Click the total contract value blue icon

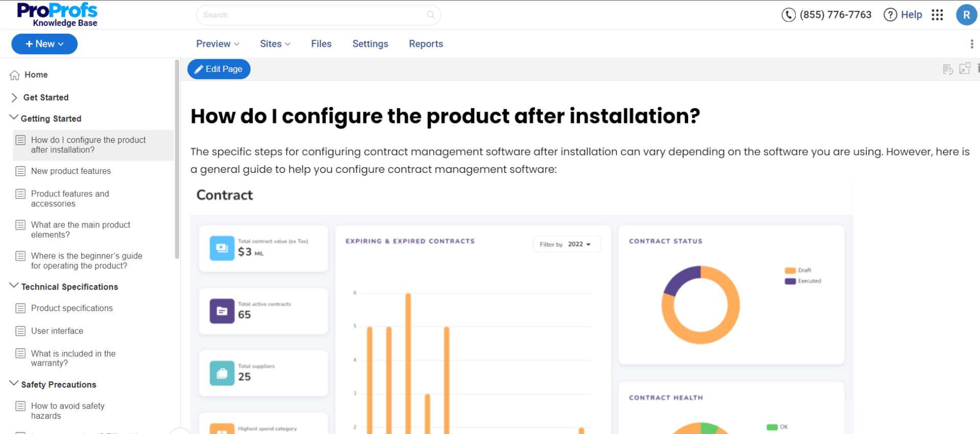[222, 248]
